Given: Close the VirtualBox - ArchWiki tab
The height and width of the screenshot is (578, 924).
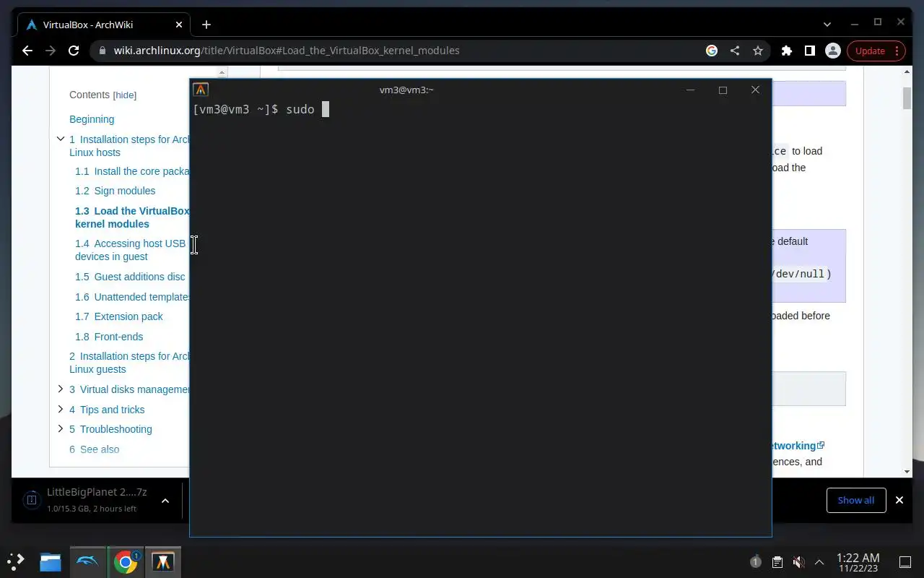Looking at the screenshot, I should click(179, 25).
